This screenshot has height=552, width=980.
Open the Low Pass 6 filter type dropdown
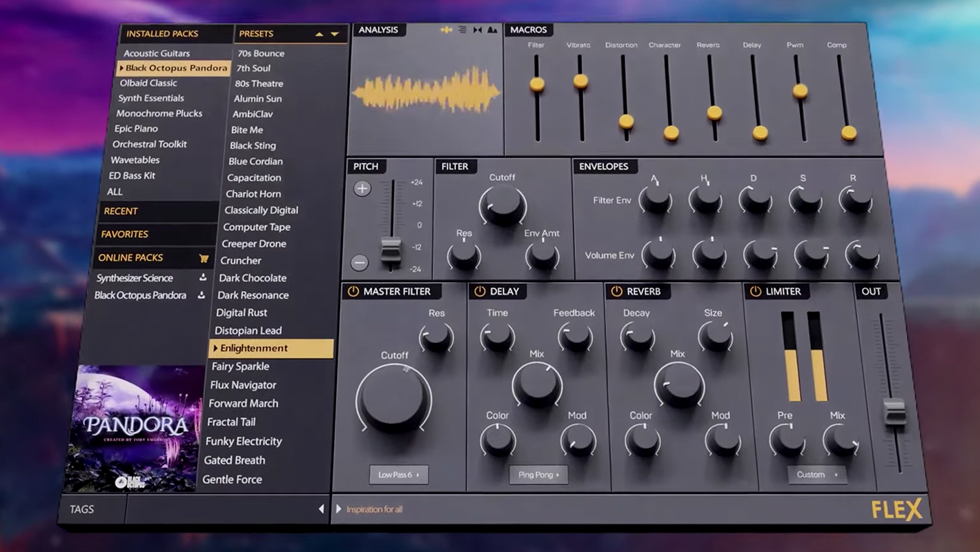[x=399, y=475]
